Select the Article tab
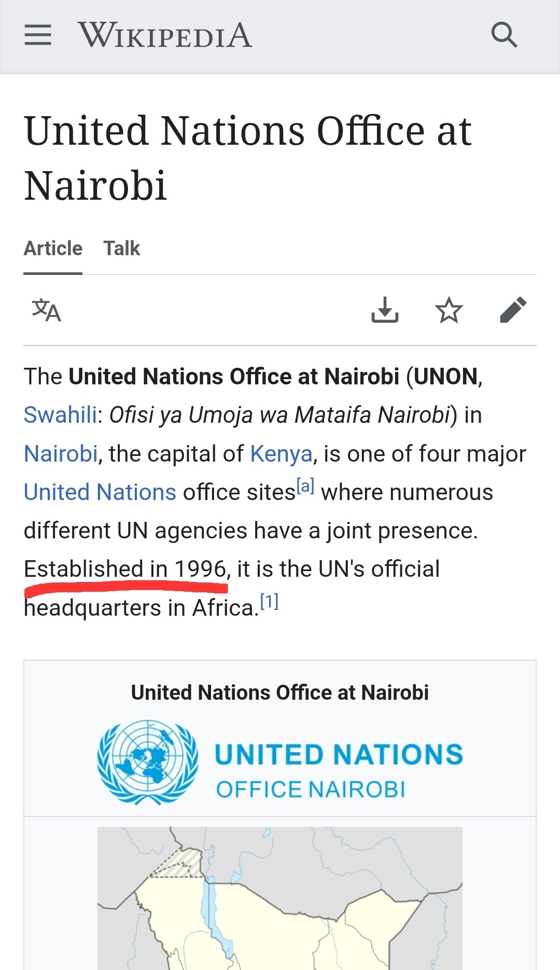Image resolution: width=560 pixels, height=970 pixels. point(53,248)
